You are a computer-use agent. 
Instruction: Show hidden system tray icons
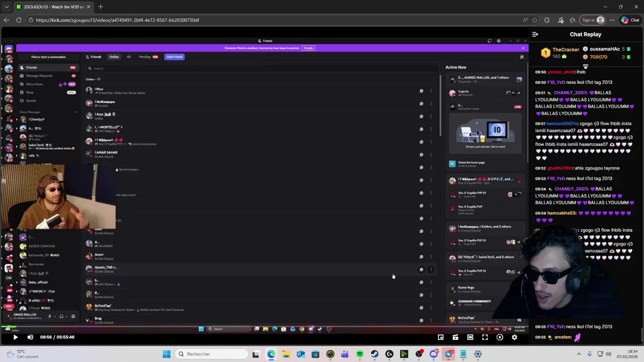[x=579, y=354]
